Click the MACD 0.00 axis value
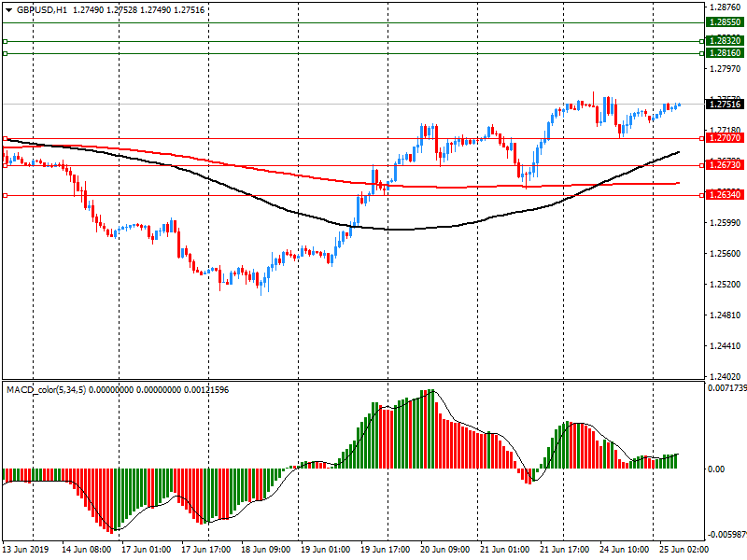This screenshot has width=747, height=560. coord(716,469)
